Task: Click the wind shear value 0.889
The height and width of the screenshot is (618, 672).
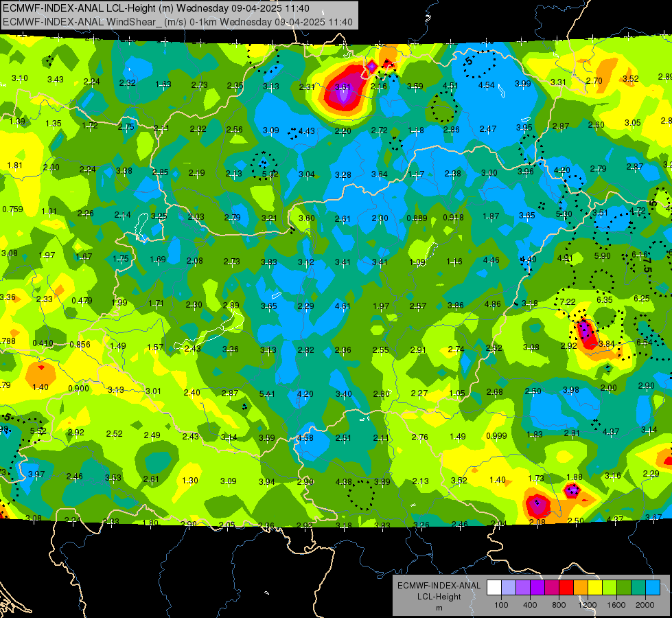Action: [x=417, y=218]
